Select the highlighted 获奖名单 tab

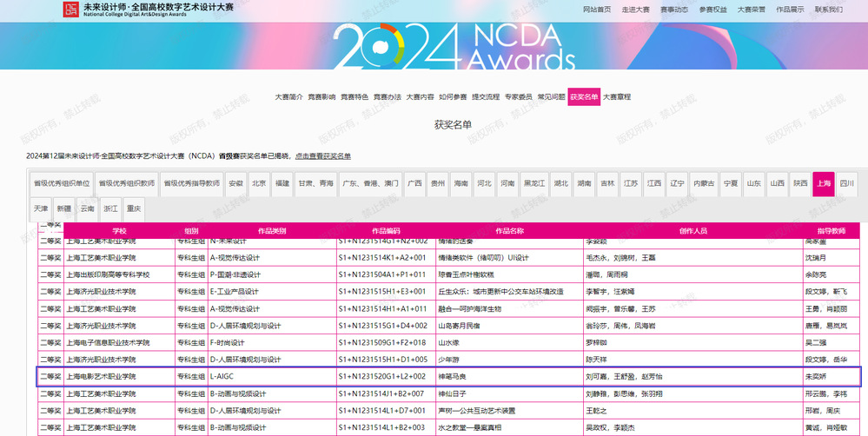584,96
